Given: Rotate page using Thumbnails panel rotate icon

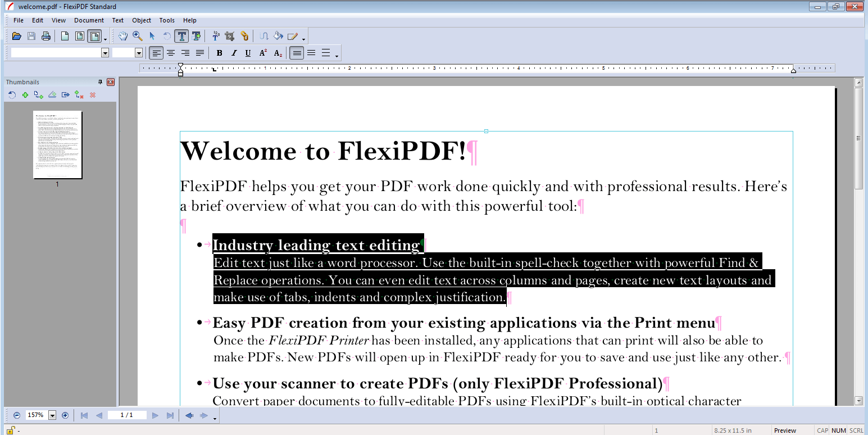Looking at the screenshot, I should 12,95.
